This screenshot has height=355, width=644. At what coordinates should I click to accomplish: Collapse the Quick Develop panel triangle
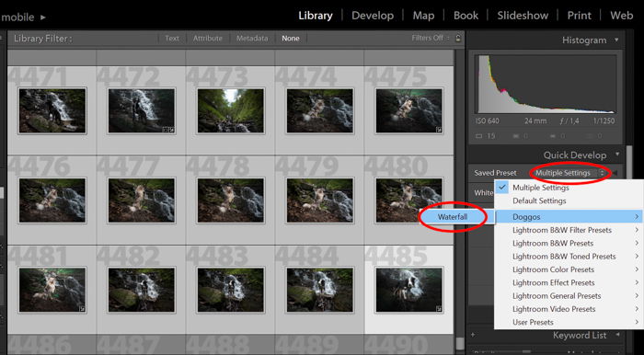pos(617,155)
